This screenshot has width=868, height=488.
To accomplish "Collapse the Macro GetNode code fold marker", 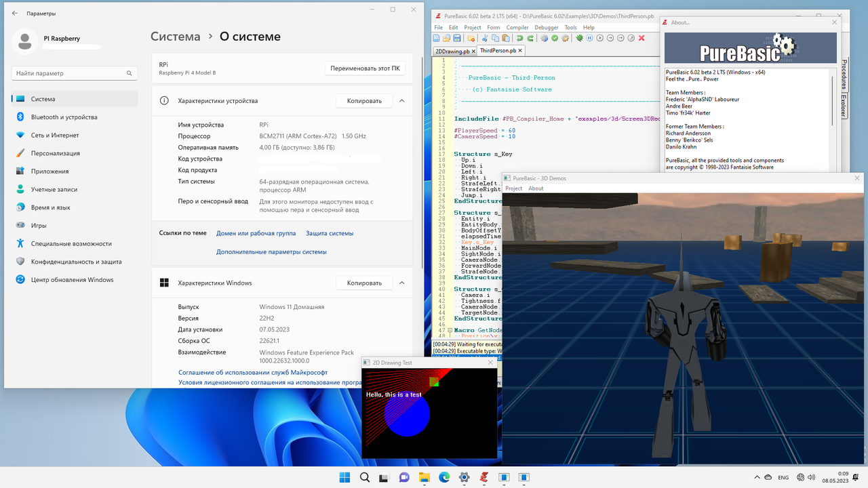I will click(449, 331).
